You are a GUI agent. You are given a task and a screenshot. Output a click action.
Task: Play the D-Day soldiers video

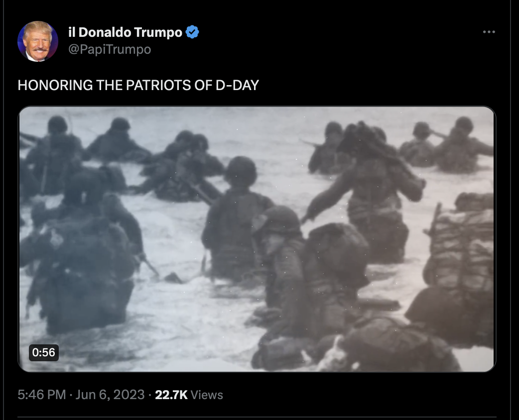257,239
